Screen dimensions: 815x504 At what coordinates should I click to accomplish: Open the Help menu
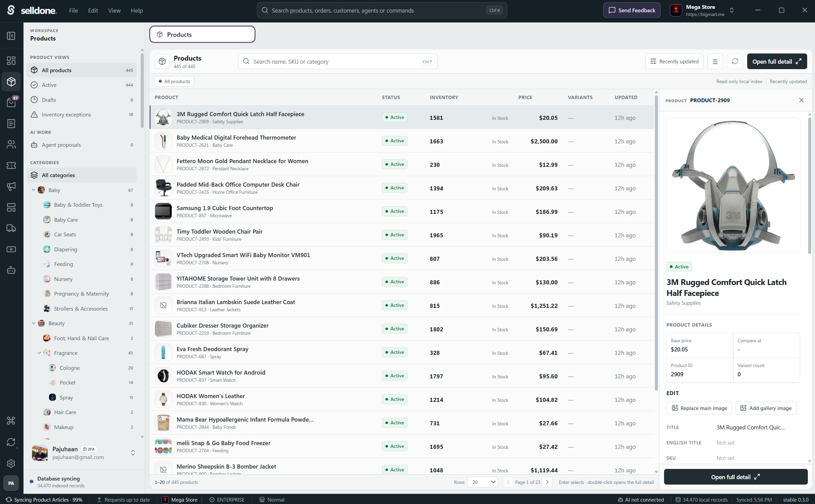tap(137, 11)
